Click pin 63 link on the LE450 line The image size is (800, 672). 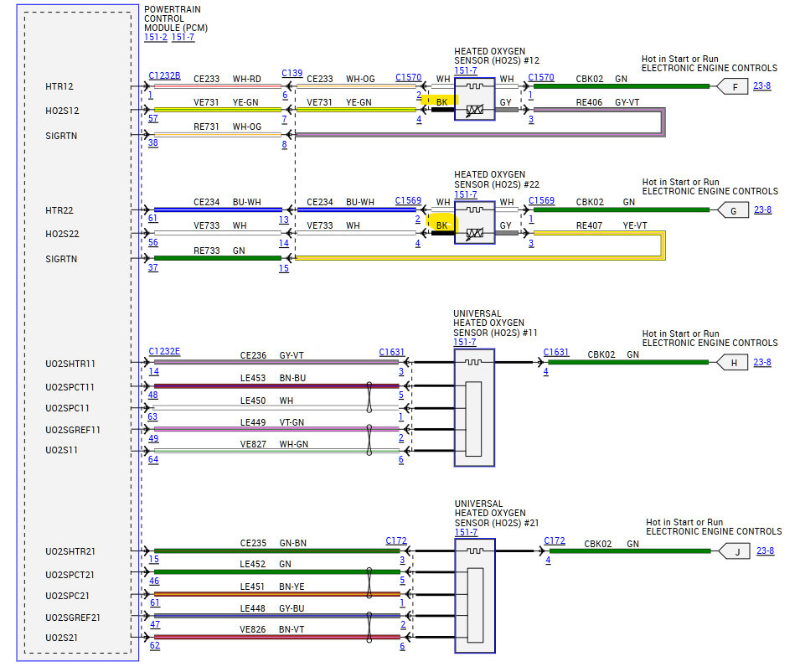point(152,416)
